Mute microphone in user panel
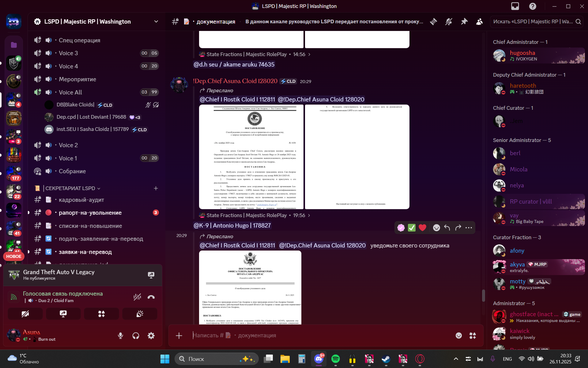 [120, 335]
